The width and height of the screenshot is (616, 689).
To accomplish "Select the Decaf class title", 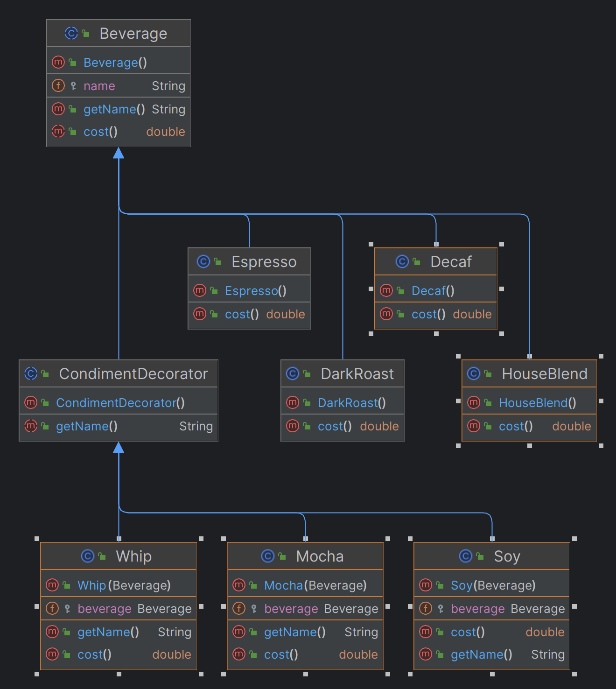I will 451,262.
